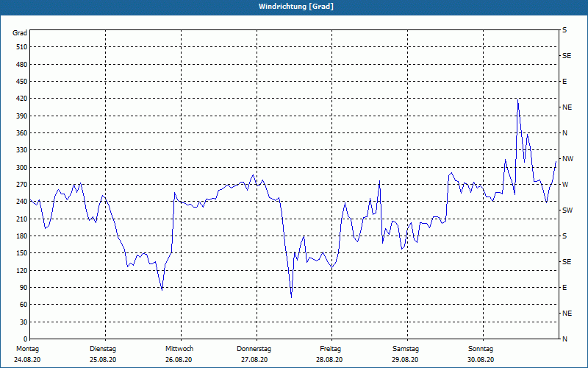
Task: Click the 510 degree axis value
Action: point(22,47)
